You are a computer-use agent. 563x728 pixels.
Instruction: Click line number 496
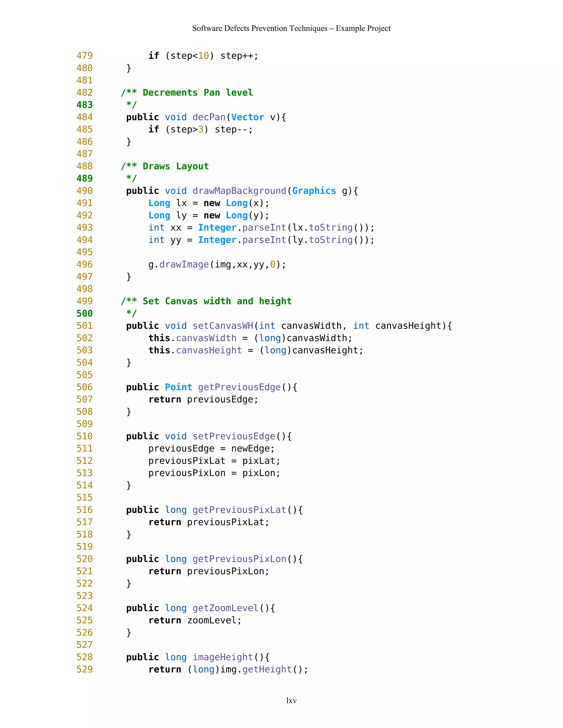click(85, 264)
